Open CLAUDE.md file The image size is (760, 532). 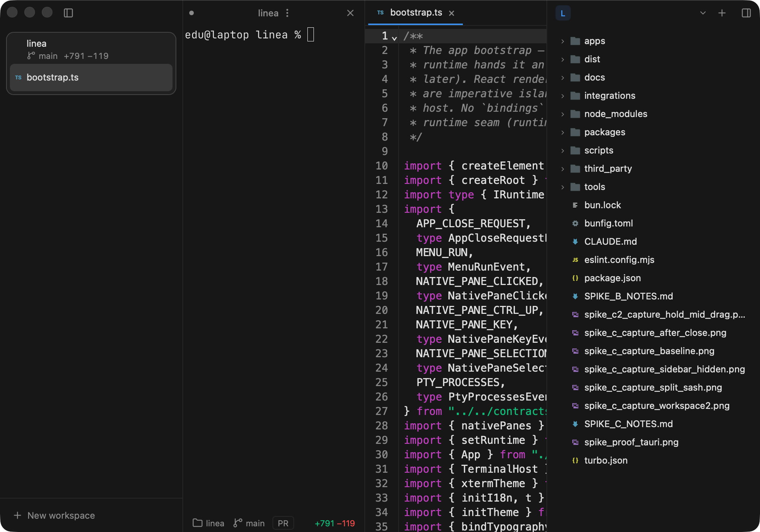tap(654, 242)
